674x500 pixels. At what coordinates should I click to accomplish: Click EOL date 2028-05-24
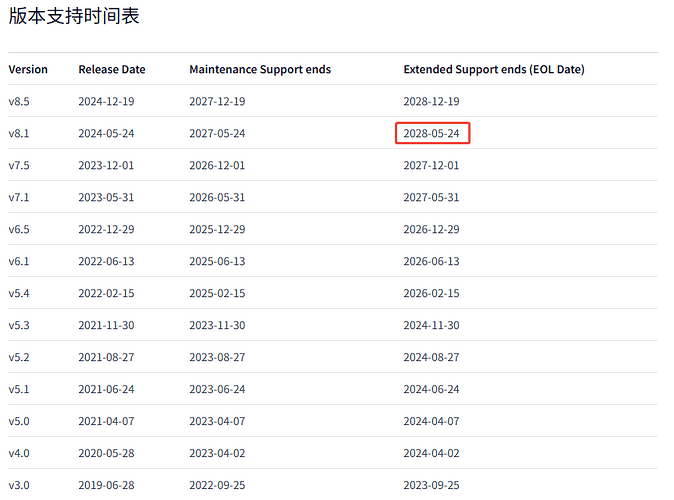431,133
